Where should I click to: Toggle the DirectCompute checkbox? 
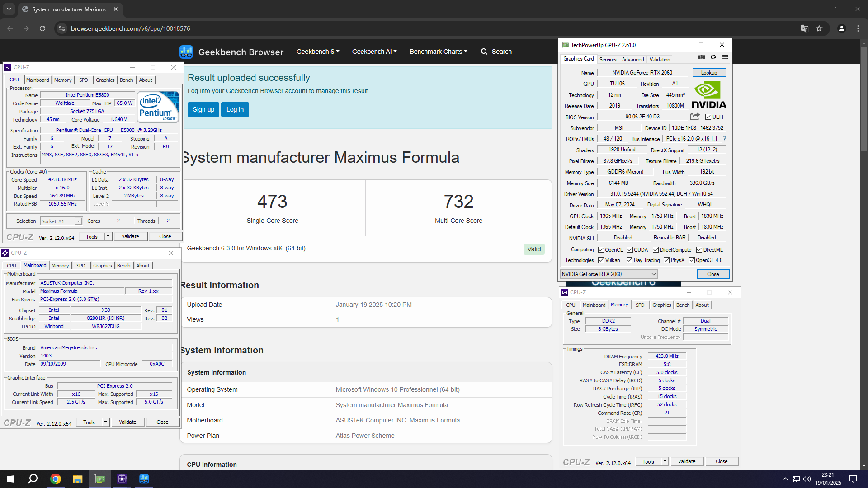click(x=656, y=250)
